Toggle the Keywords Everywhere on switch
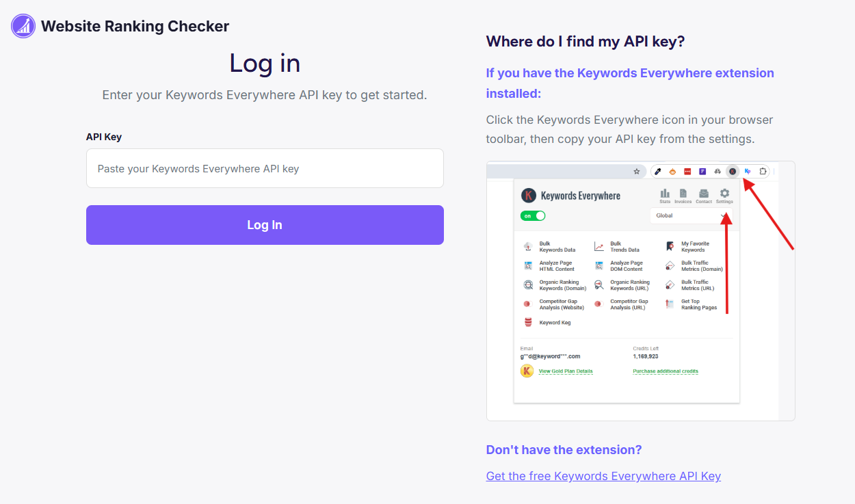The image size is (855, 504). [x=533, y=215]
